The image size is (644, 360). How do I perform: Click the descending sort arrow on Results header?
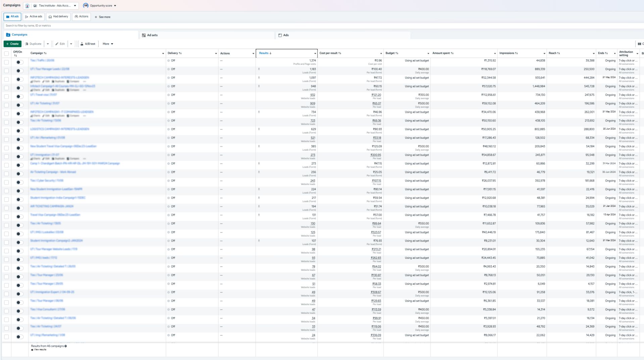tap(270, 53)
